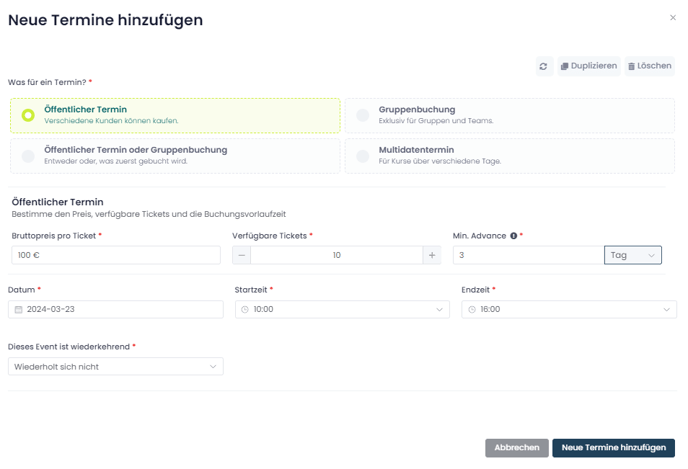The width and height of the screenshot is (688, 469).
Task: Click the Neue Termine hinzufügen submit button
Action: (x=613, y=448)
